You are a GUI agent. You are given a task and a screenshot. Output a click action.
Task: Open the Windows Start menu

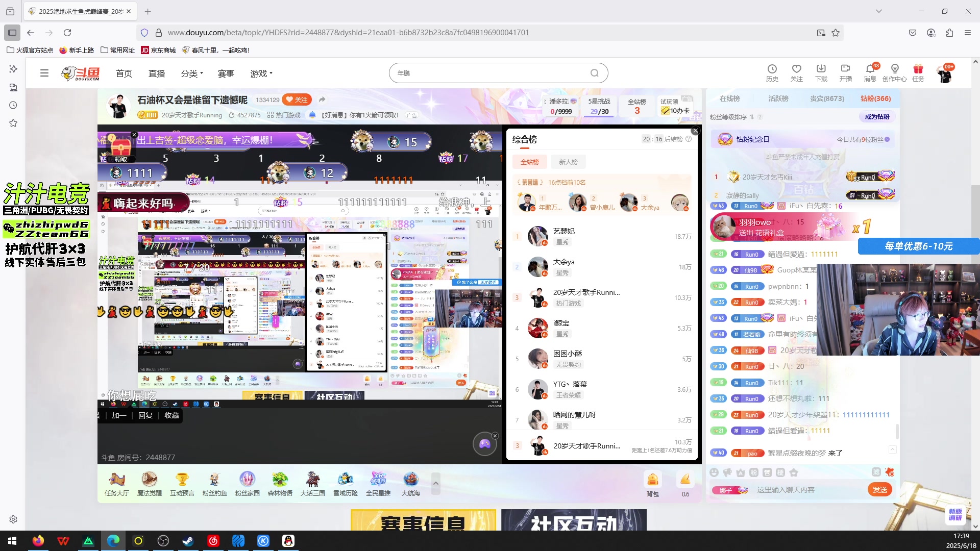(x=12, y=541)
